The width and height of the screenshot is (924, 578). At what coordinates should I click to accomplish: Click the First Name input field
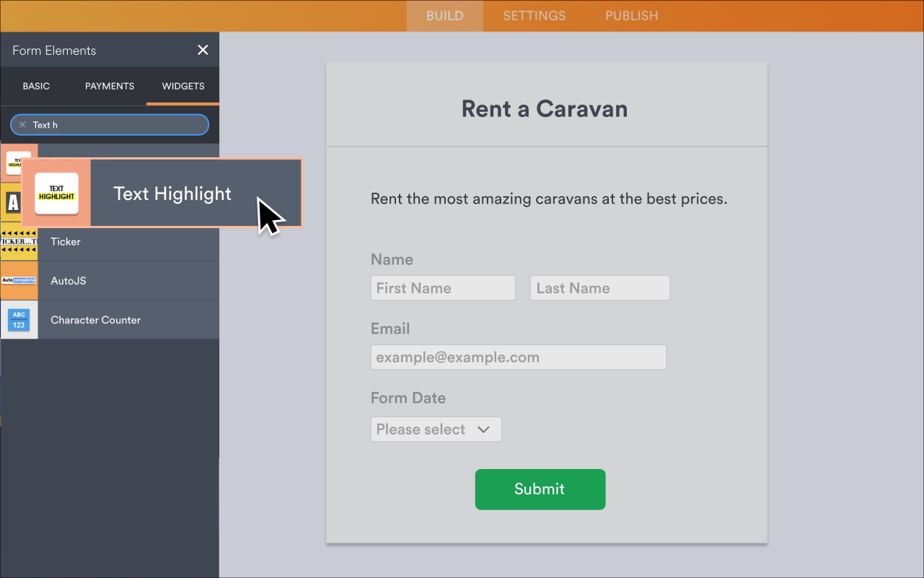tap(442, 287)
